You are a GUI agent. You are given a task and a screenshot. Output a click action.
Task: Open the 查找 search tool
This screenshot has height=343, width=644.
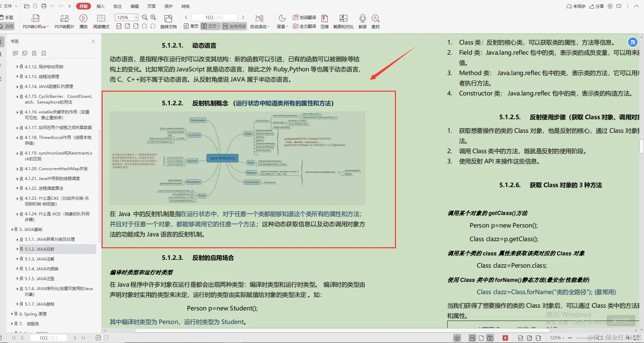pyautogui.click(x=375, y=21)
